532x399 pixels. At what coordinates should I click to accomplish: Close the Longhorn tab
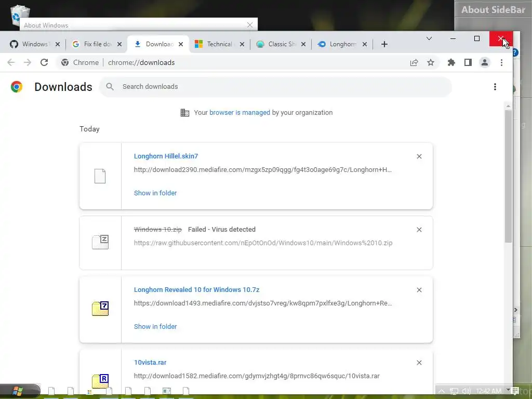tap(365, 44)
